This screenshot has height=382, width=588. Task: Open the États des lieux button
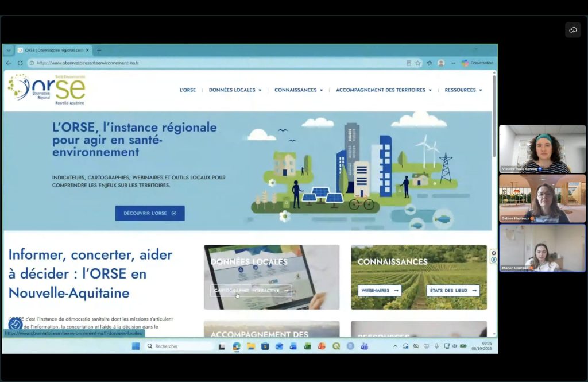pos(453,291)
